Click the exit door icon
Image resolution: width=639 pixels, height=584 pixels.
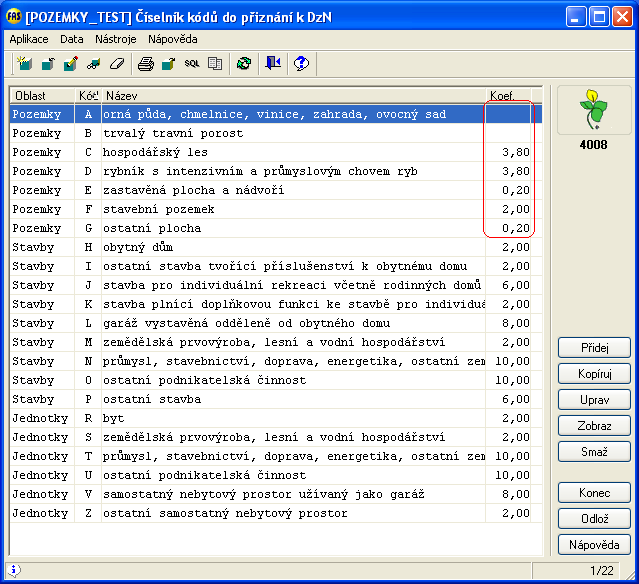[273, 63]
